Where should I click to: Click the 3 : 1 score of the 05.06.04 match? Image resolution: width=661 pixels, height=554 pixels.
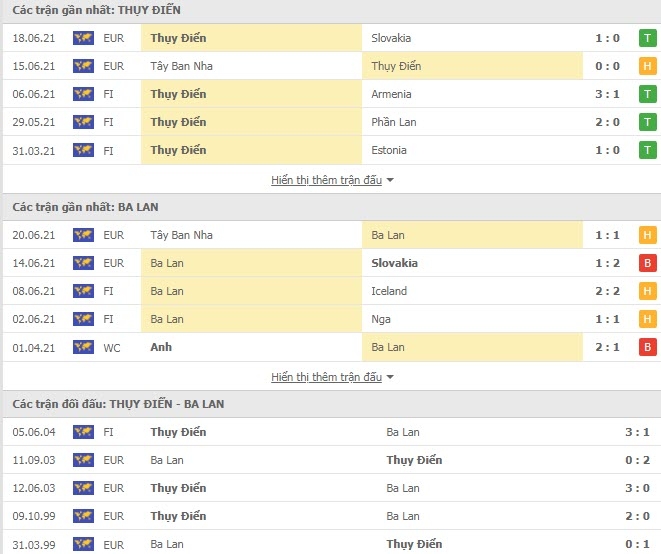point(637,432)
